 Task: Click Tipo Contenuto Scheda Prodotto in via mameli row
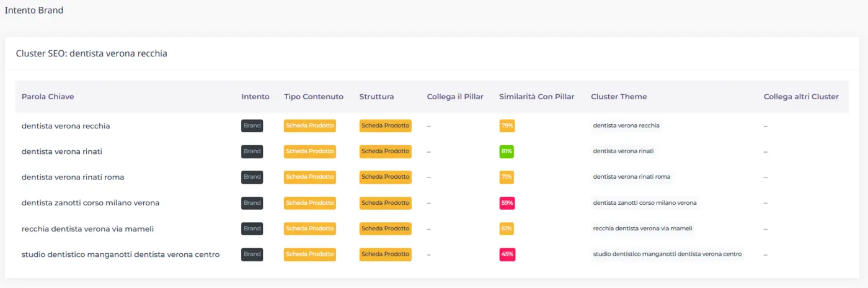click(310, 228)
